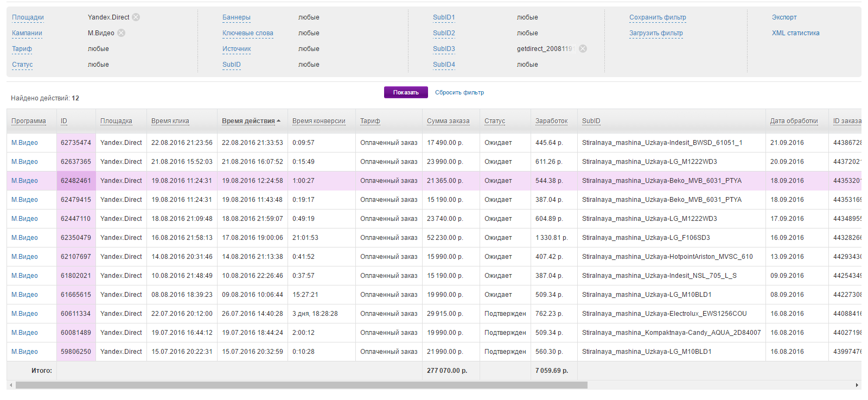The image size is (868, 400).
Task: Click action time 17.08.2016 19:00:06
Action: (252, 238)
